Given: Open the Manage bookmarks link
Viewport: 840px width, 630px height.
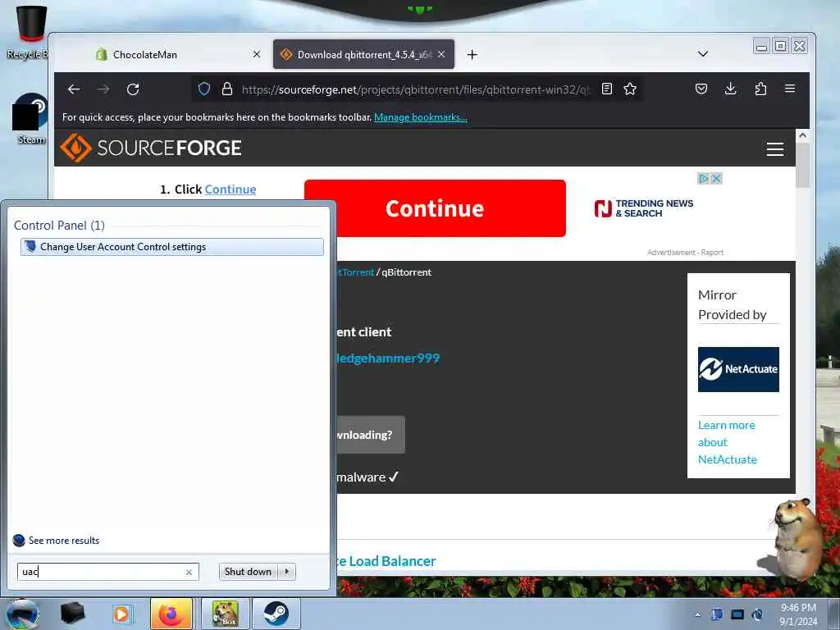Looking at the screenshot, I should [421, 117].
